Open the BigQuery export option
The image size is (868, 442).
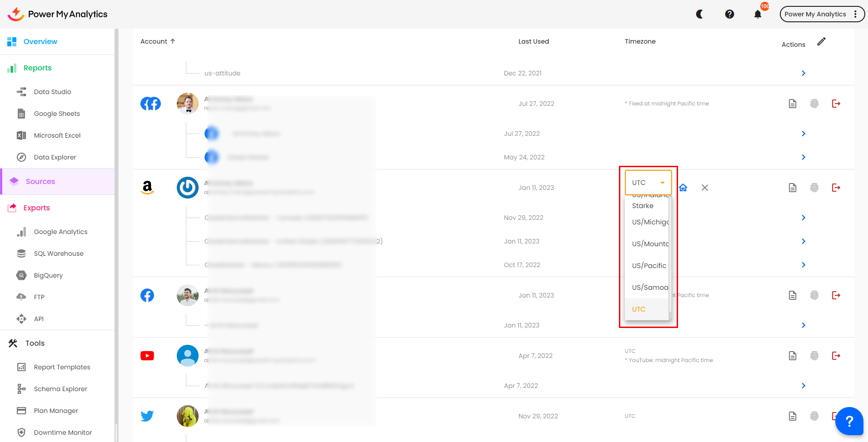[48, 275]
